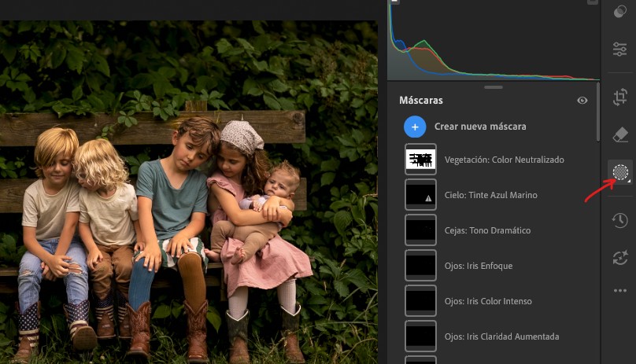Select the Cejas: Tono Dramático mask
The height and width of the screenshot is (364, 636).
[x=487, y=230]
